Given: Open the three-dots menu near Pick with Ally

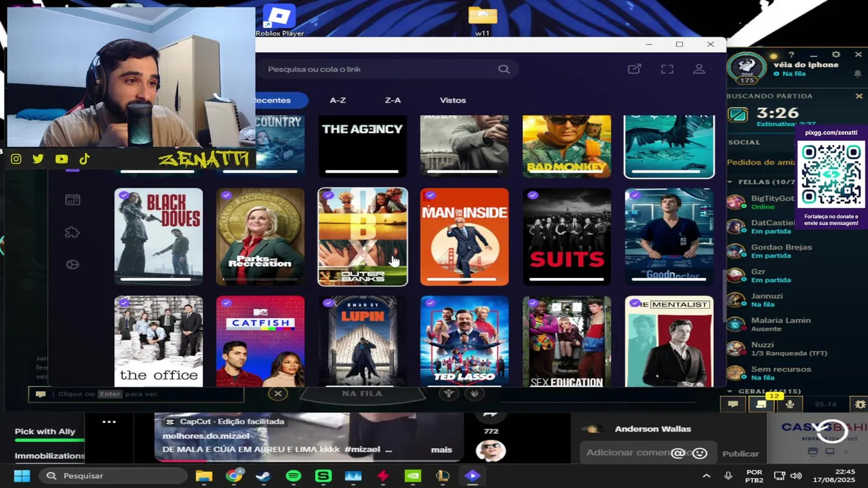Looking at the screenshot, I should pyautogui.click(x=109, y=422).
